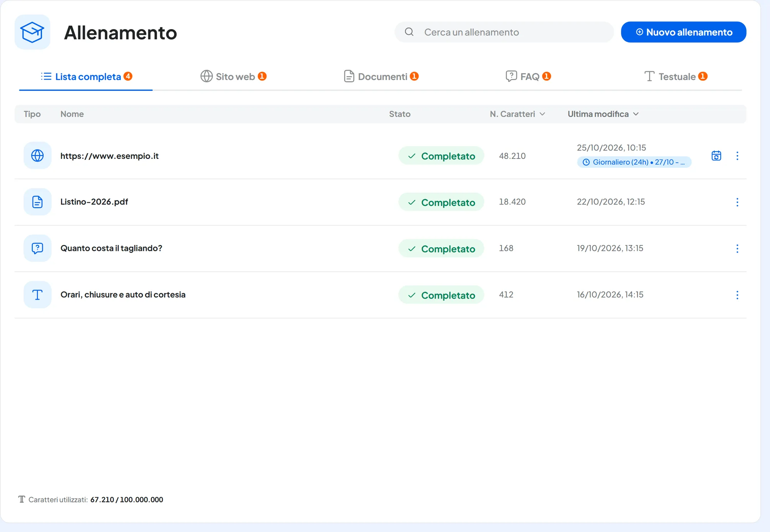Click the character count 18.420
The image size is (770, 532).
coord(512,202)
